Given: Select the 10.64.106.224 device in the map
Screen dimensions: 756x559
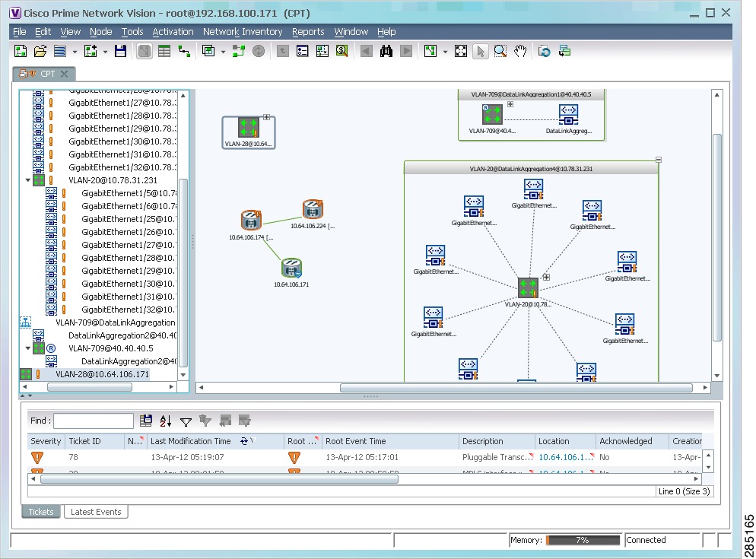Looking at the screenshot, I should point(313,209).
